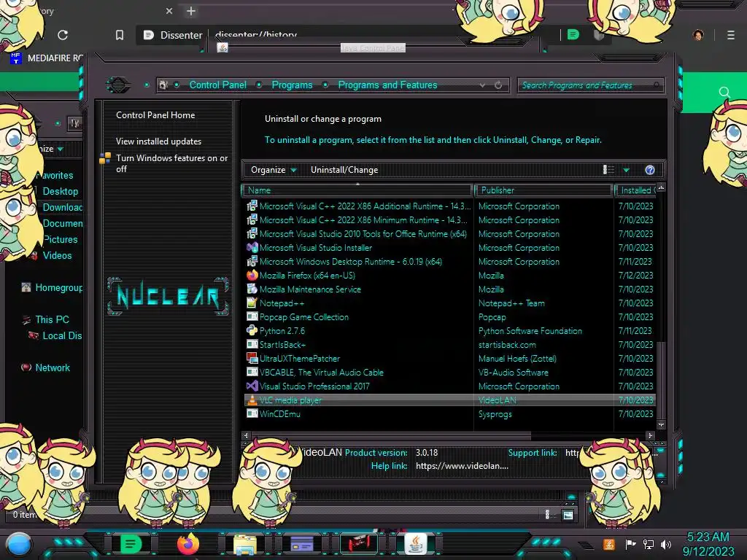Open Desktop in Explorer sidebar

click(60, 192)
